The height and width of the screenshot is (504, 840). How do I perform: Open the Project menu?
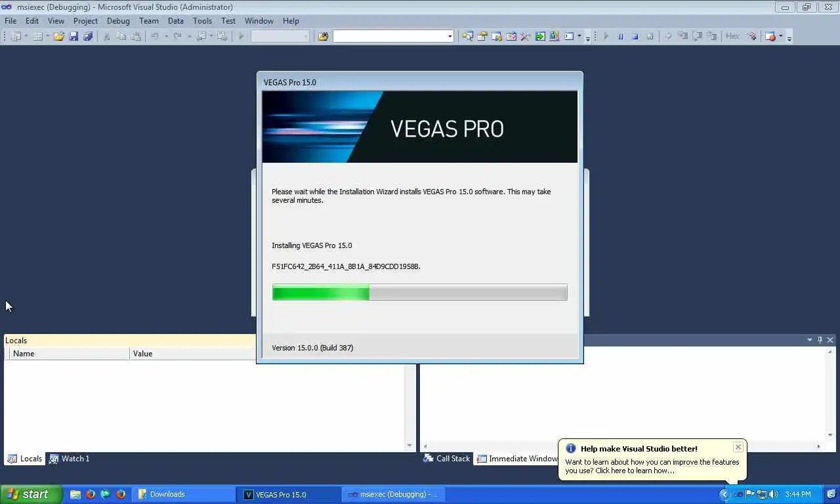click(x=85, y=21)
